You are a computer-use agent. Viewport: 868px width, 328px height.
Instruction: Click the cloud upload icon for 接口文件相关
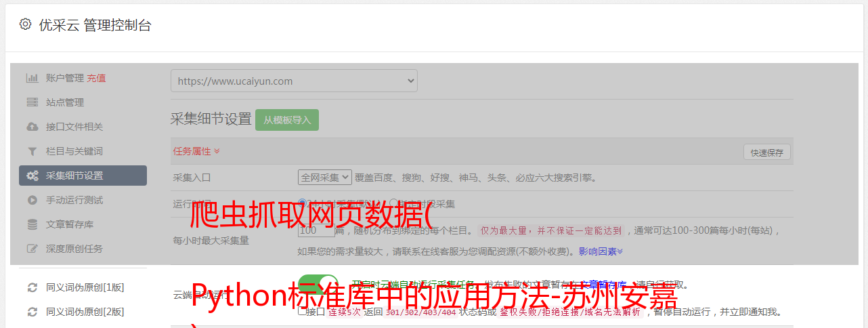coord(32,127)
